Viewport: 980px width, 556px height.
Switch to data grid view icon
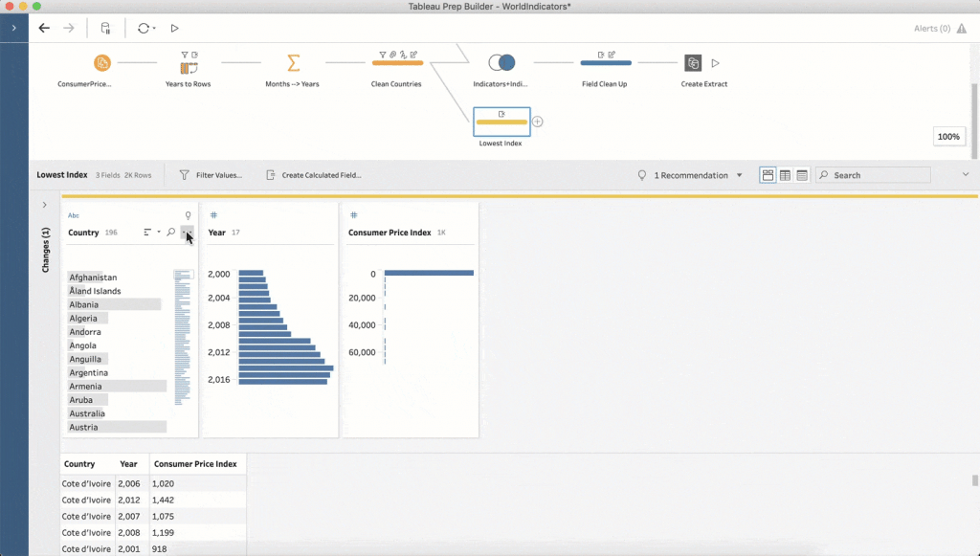coord(785,175)
